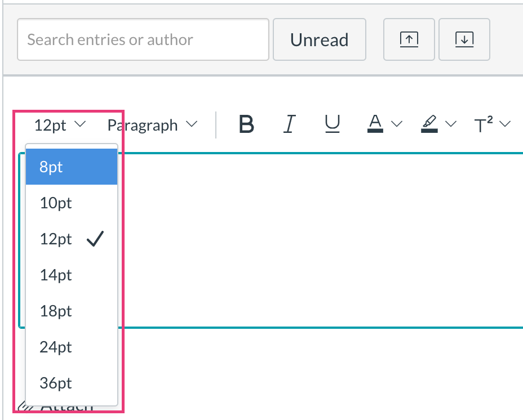Select 8pt font size
523x420 pixels.
(x=72, y=166)
